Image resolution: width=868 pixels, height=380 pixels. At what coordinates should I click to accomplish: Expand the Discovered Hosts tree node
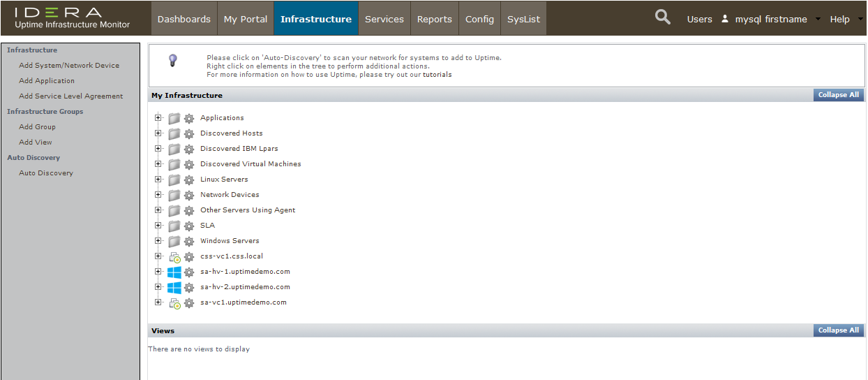(158, 133)
